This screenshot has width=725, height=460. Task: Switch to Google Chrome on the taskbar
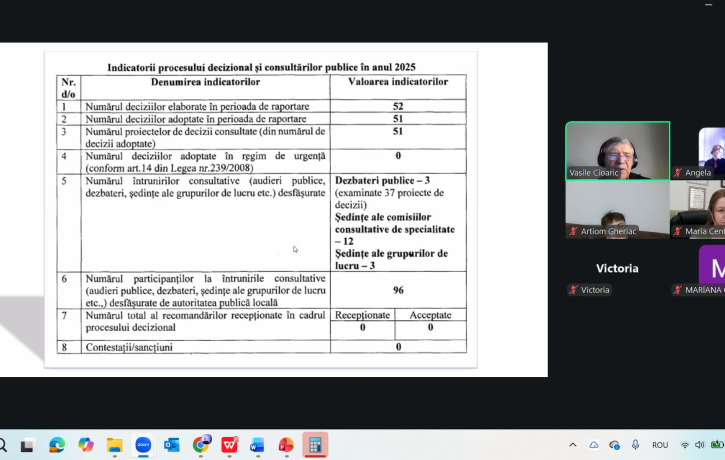(x=200, y=445)
